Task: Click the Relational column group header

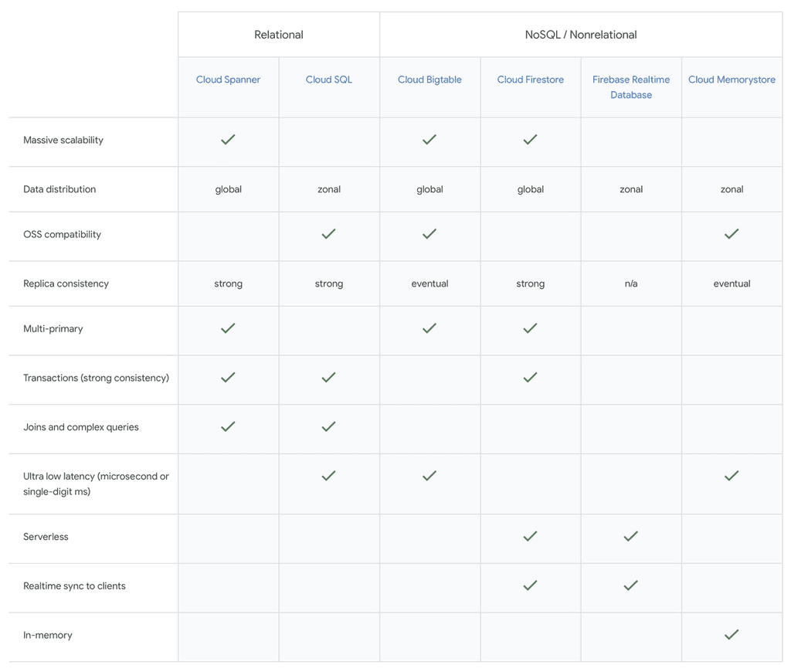Action: tap(279, 35)
